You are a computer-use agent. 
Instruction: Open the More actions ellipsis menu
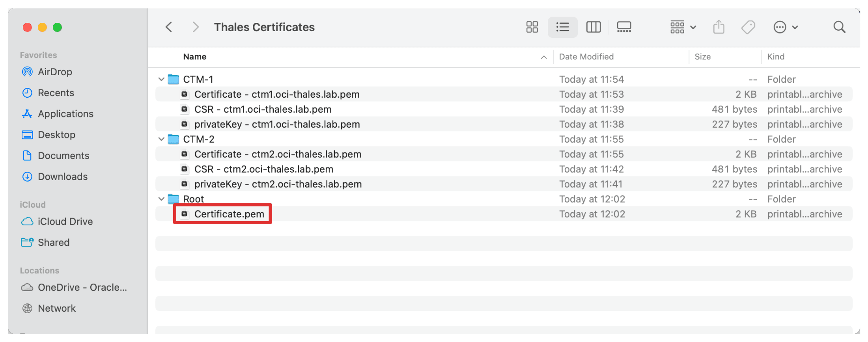click(786, 27)
